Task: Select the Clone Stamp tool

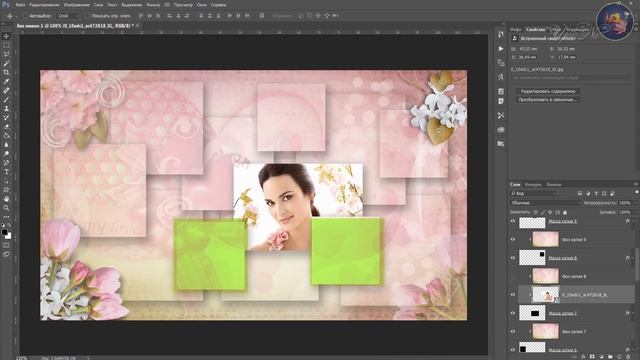Action: pos(6,109)
